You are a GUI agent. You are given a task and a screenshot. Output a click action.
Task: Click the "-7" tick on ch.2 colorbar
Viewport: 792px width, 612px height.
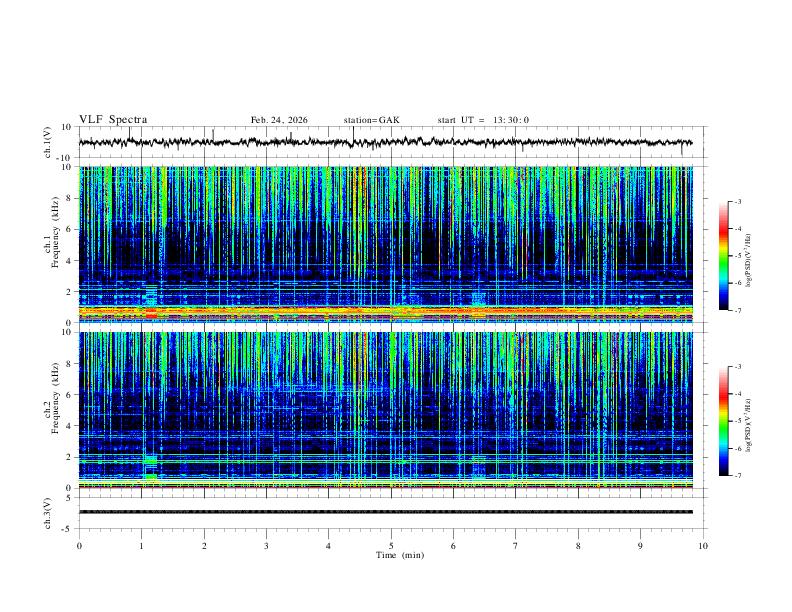[x=738, y=475]
